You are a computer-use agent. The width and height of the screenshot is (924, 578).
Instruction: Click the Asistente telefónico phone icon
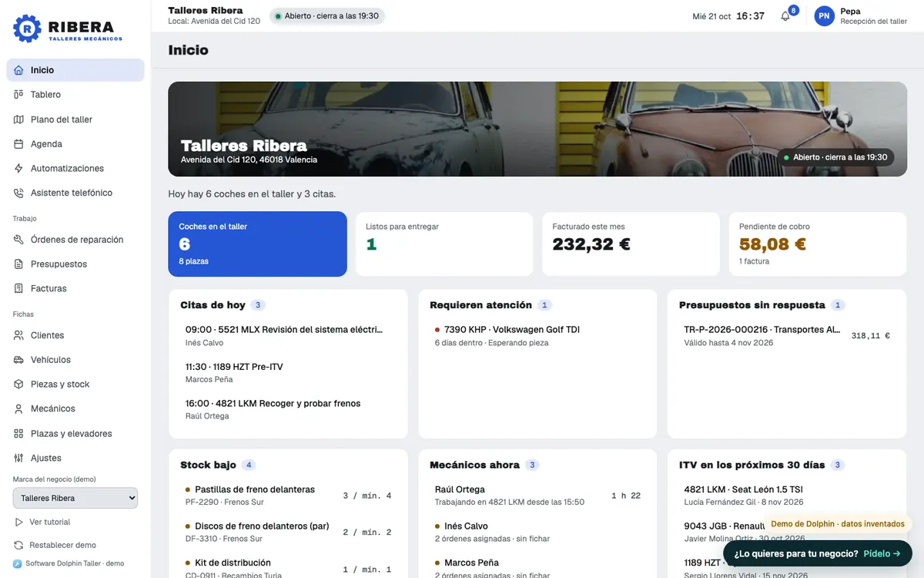click(x=19, y=193)
